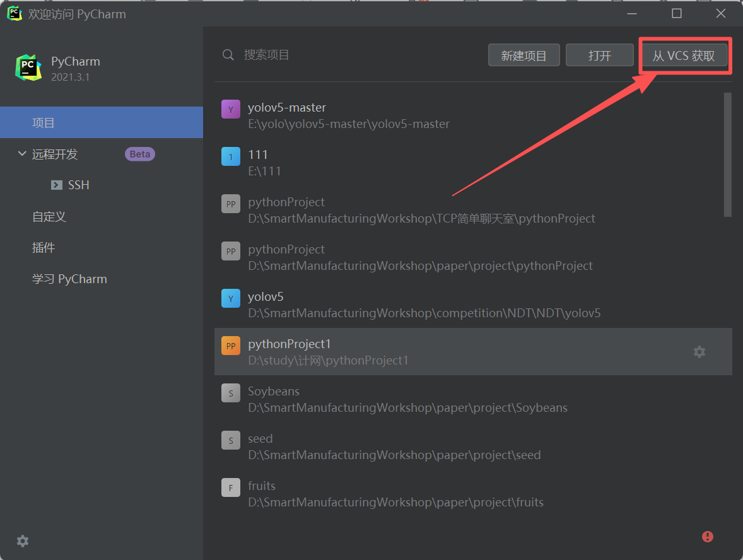Open the 远程开发 section
The image size is (743, 560).
(x=54, y=154)
